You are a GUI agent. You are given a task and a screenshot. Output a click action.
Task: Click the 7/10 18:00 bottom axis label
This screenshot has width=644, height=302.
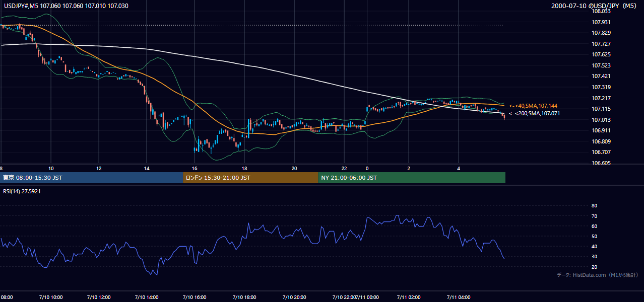[244, 297]
